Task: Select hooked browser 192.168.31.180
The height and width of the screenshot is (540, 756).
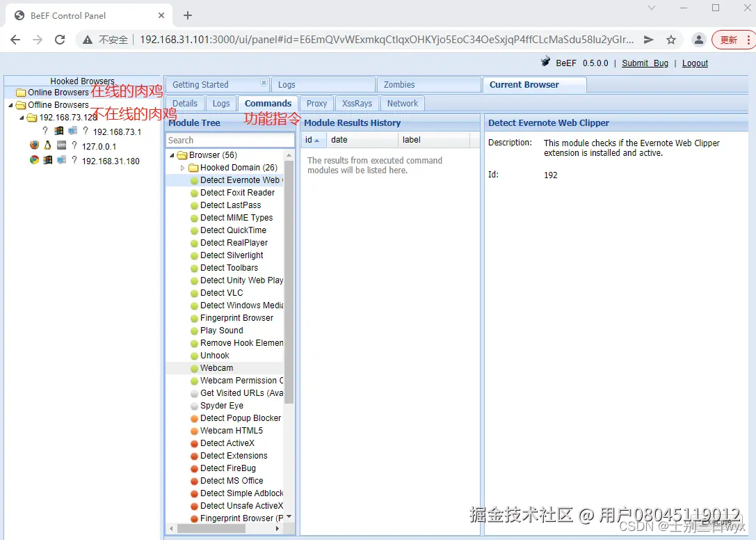Action: click(x=111, y=161)
